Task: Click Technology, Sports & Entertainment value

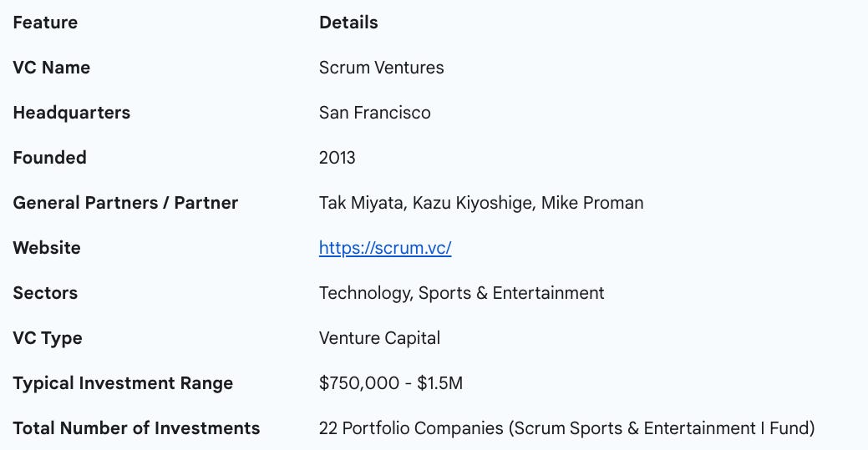Action: pyautogui.click(x=461, y=293)
